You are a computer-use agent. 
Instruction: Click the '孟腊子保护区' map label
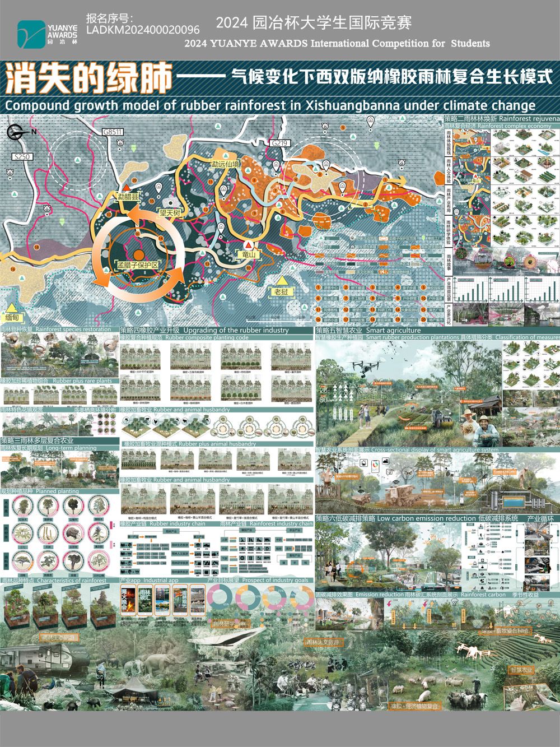pos(138,264)
